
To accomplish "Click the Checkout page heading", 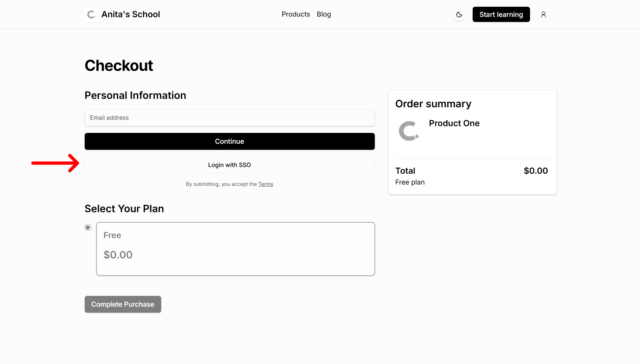I will (119, 65).
